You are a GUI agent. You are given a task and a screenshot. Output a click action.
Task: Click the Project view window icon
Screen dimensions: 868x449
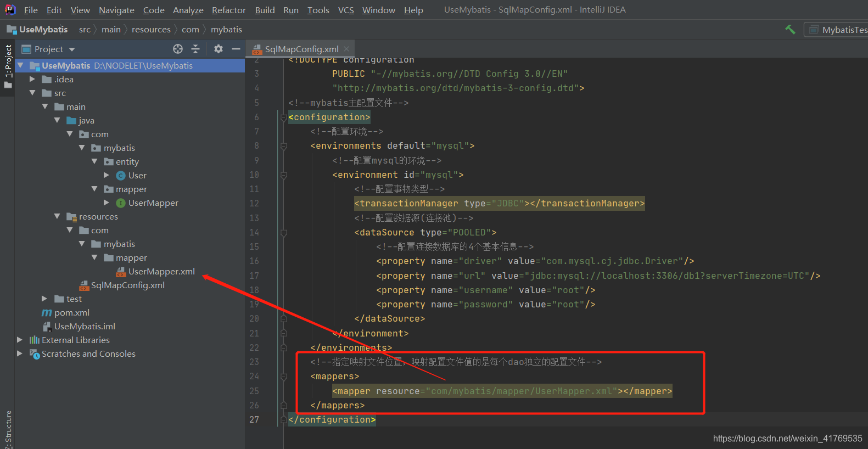[26, 49]
